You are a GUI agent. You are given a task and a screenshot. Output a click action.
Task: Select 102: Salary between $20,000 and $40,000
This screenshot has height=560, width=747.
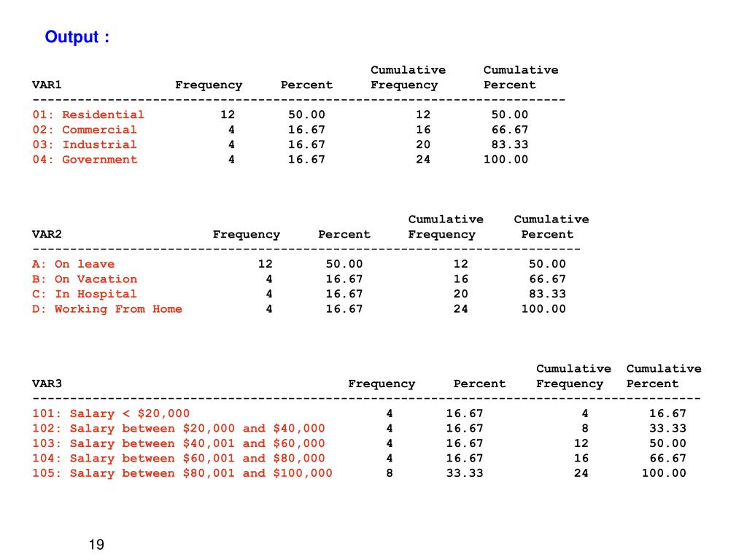click(179, 429)
